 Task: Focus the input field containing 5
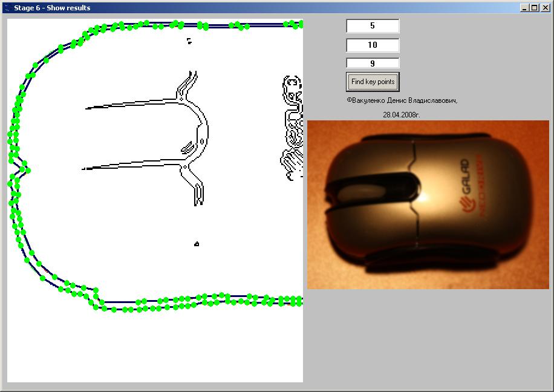coord(373,26)
